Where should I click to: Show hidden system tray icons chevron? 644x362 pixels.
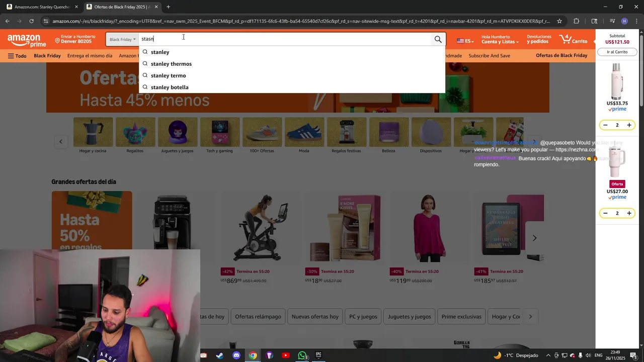(548, 355)
